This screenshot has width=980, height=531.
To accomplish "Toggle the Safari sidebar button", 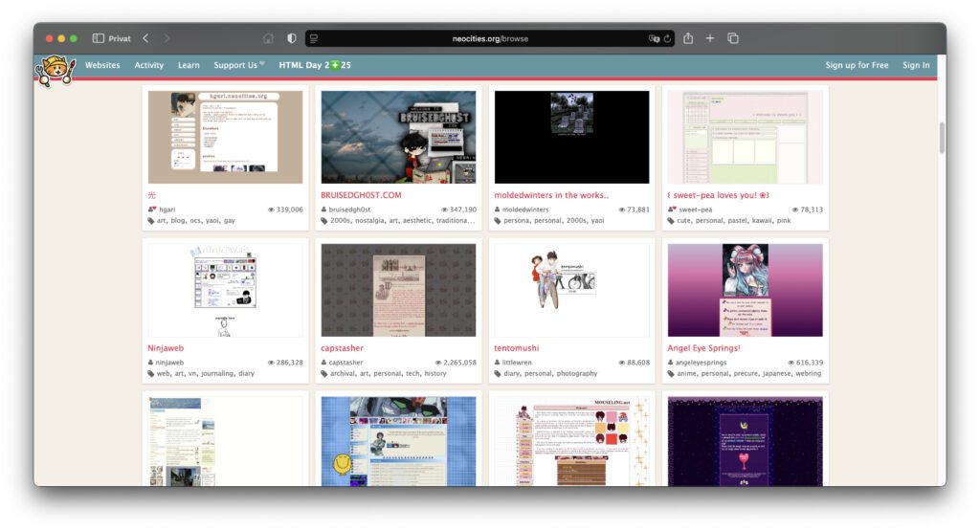I will coord(99,38).
